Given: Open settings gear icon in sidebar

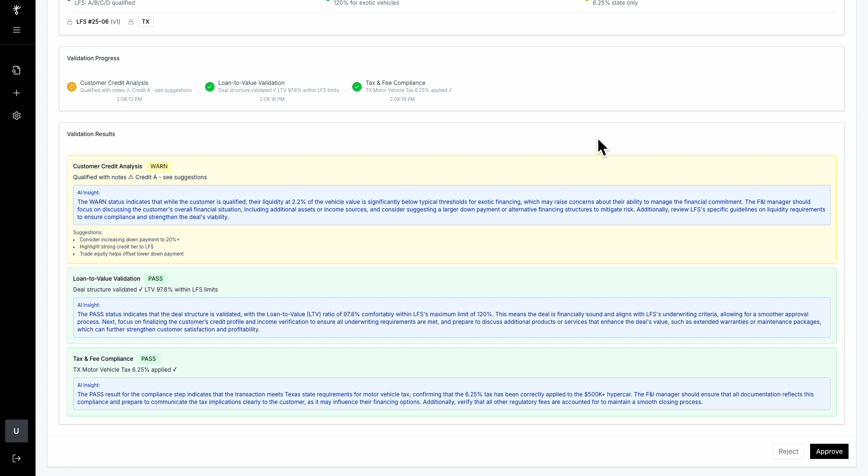Looking at the screenshot, I should [x=17, y=116].
